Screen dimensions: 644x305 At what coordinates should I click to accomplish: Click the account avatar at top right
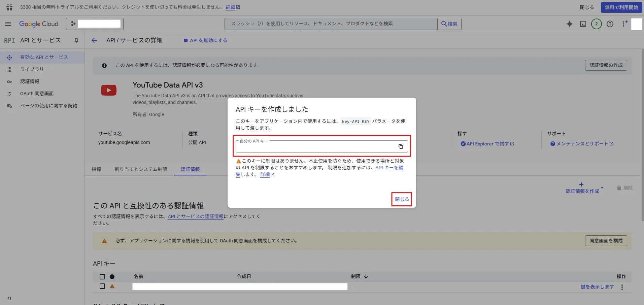(x=637, y=24)
